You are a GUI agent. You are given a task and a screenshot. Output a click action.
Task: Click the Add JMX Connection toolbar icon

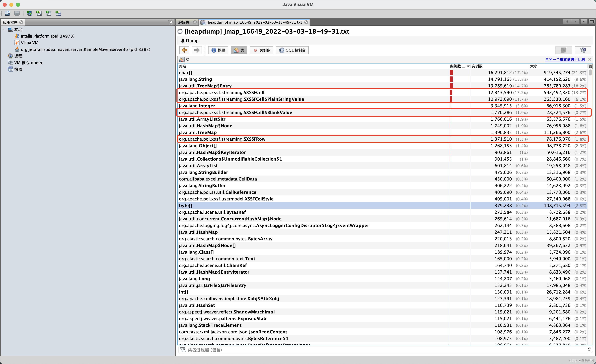pos(39,13)
